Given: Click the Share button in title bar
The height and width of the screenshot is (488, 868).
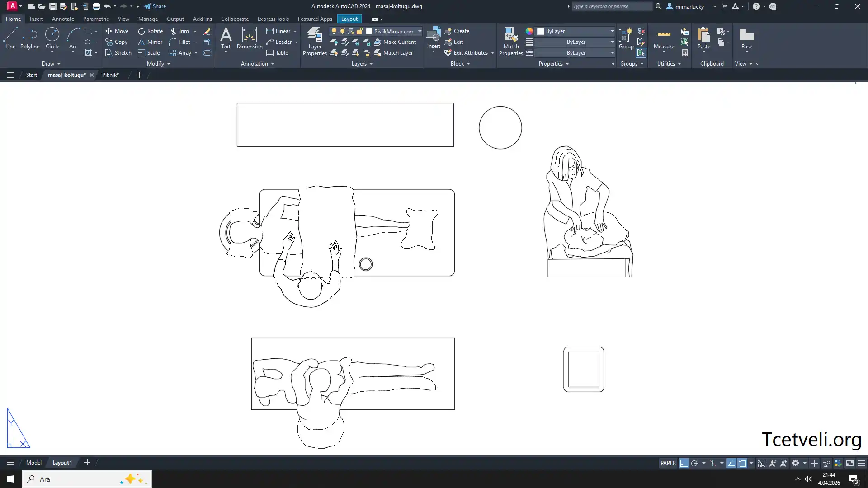Looking at the screenshot, I should coord(155,6).
